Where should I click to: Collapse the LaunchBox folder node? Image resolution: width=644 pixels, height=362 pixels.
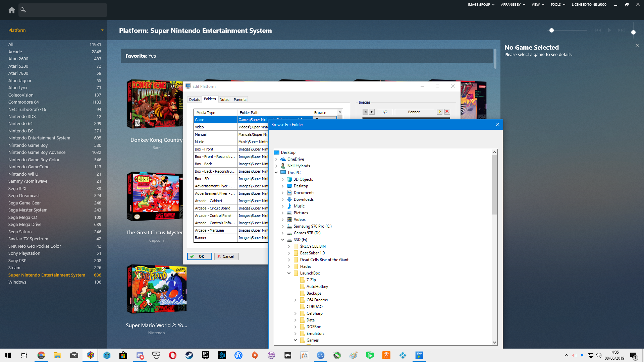(x=289, y=273)
